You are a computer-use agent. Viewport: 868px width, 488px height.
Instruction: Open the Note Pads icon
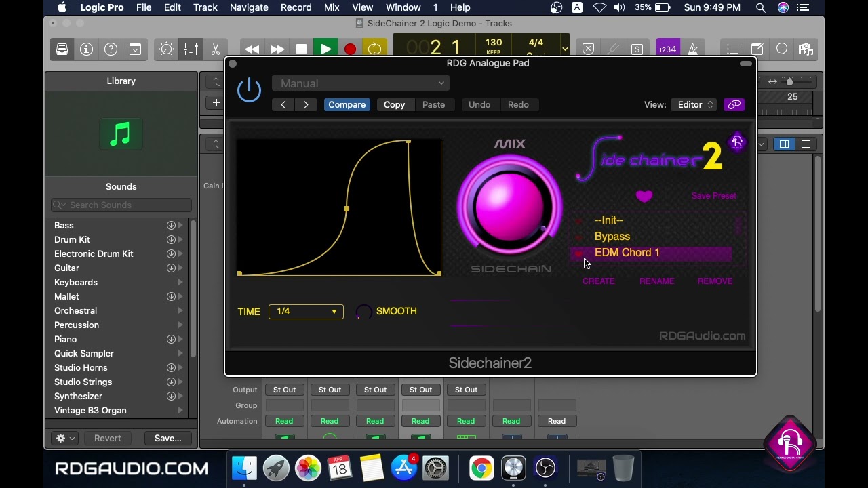(757, 49)
